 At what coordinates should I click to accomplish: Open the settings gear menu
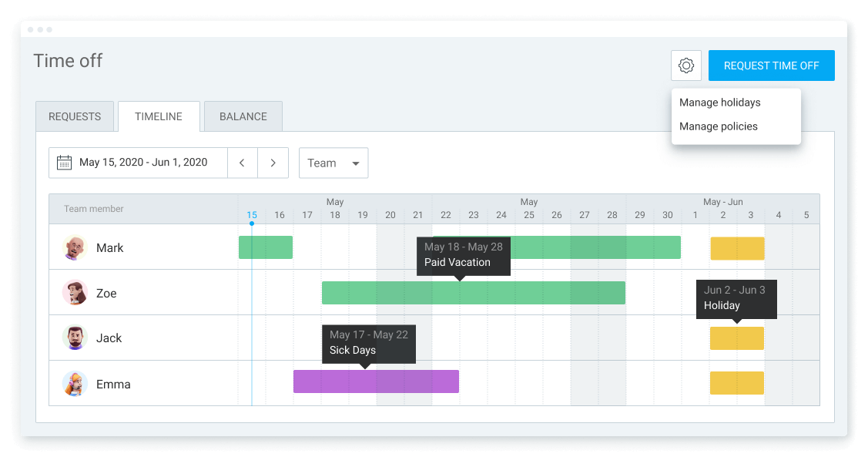tap(685, 66)
